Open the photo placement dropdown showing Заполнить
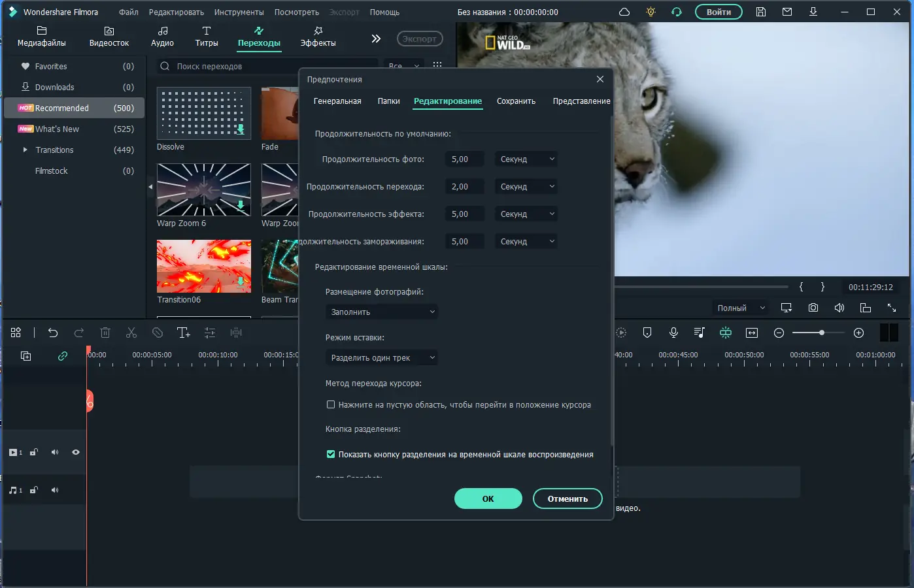 (x=381, y=312)
